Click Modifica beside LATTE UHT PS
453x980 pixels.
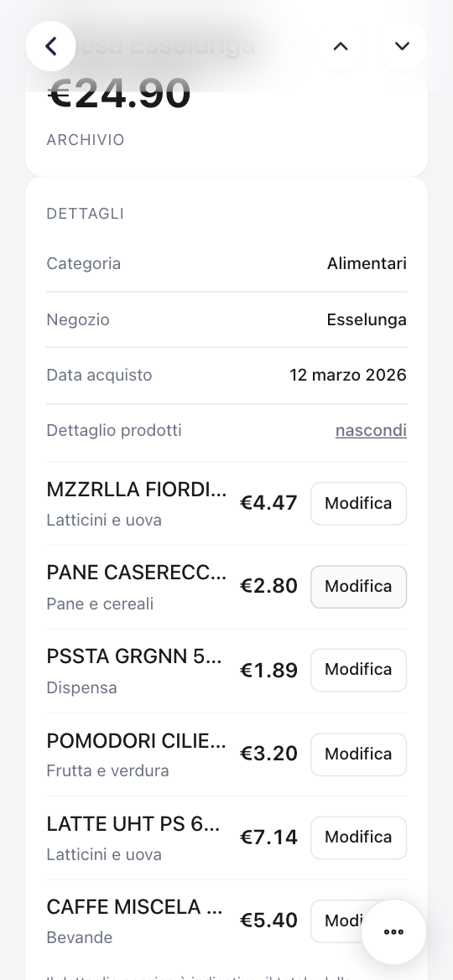pos(358,837)
